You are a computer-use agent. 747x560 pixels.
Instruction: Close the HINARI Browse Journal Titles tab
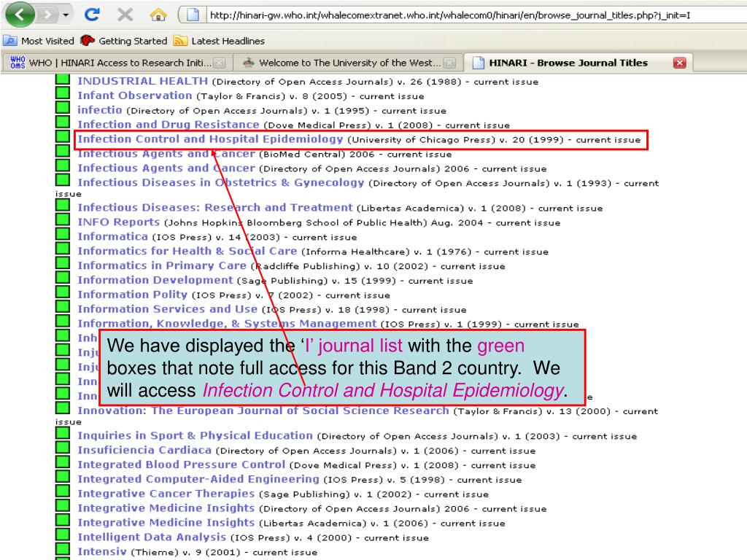(679, 63)
